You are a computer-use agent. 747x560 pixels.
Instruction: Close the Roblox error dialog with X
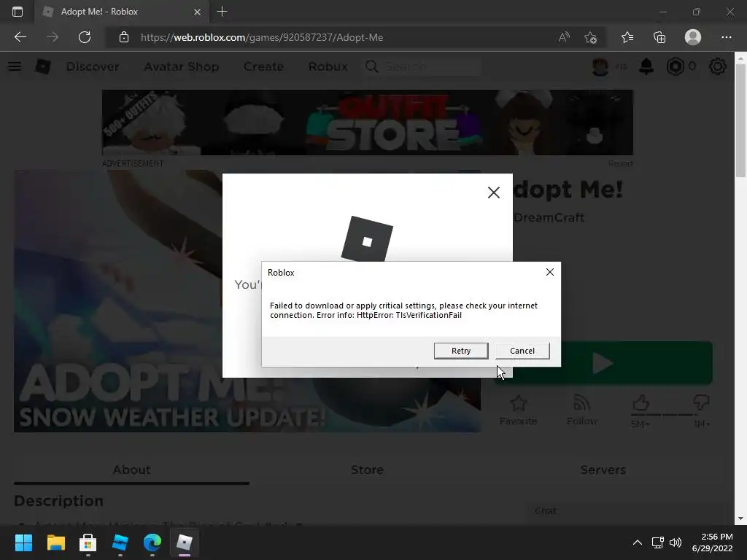[x=550, y=272]
